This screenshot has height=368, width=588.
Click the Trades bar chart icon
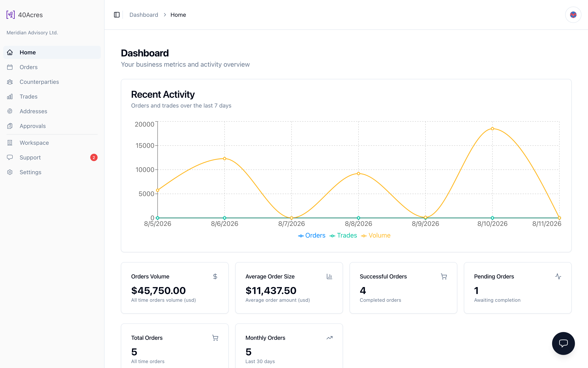pos(10,97)
